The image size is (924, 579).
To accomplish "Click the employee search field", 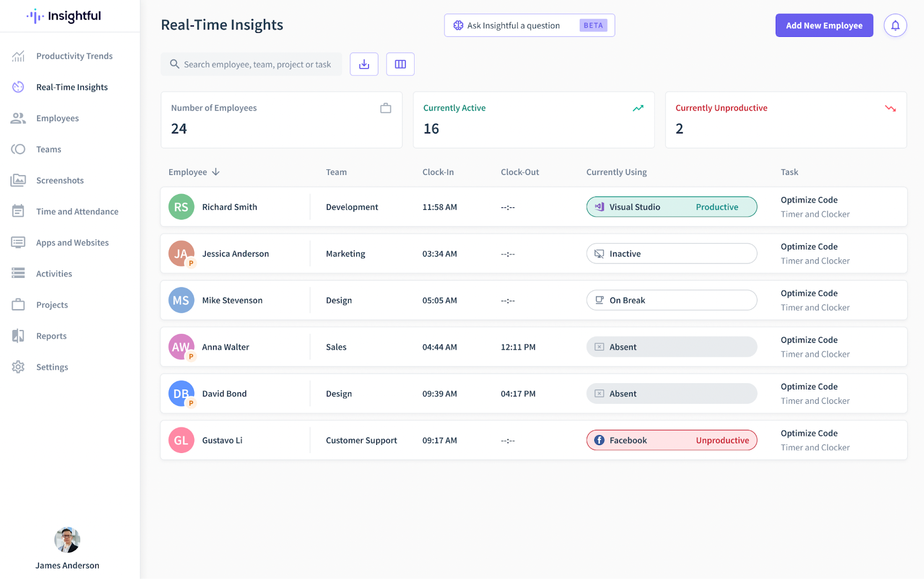I will click(257, 64).
